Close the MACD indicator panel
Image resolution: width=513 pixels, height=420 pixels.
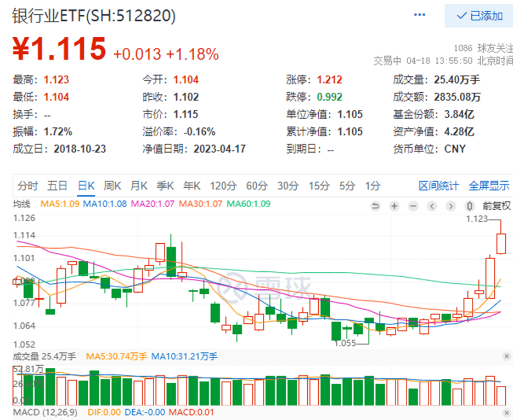coord(506,412)
